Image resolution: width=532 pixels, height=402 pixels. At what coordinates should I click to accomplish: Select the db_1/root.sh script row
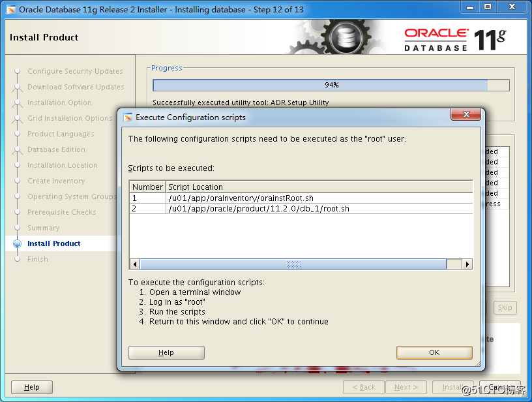pyautogui.click(x=301, y=208)
